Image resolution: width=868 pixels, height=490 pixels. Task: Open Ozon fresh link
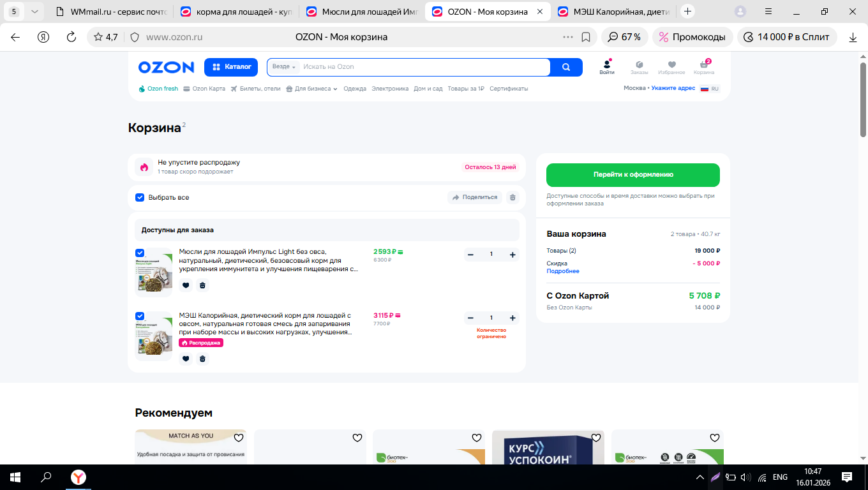(158, 89)
